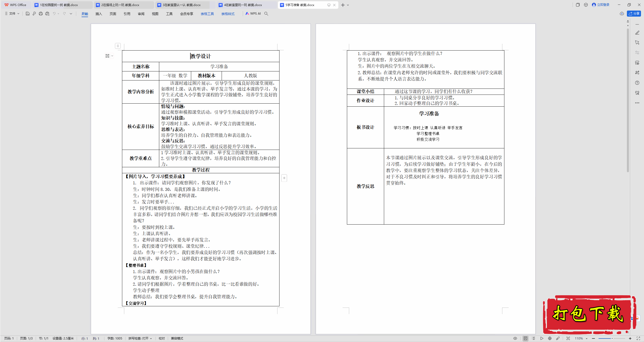Click the Undo arrow icon
This screenshot has width=644, height=342.
pos(54,14)
